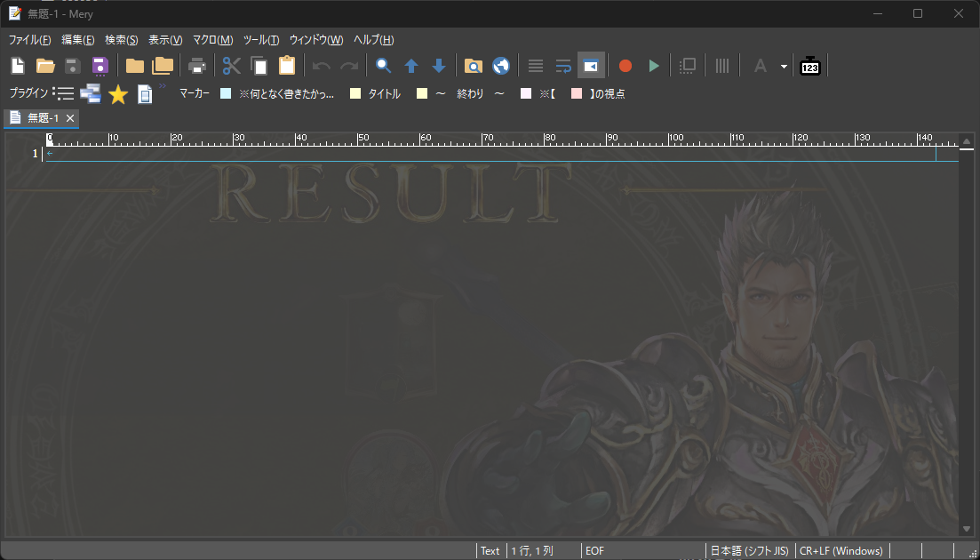980x560 pixels.
Task: Click the four vertical bars icon
Action: point(722,66)
